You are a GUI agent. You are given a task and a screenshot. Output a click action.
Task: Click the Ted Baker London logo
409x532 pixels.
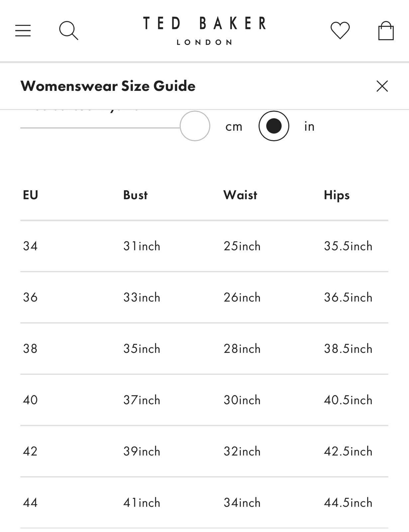click(x=204, y=31)
